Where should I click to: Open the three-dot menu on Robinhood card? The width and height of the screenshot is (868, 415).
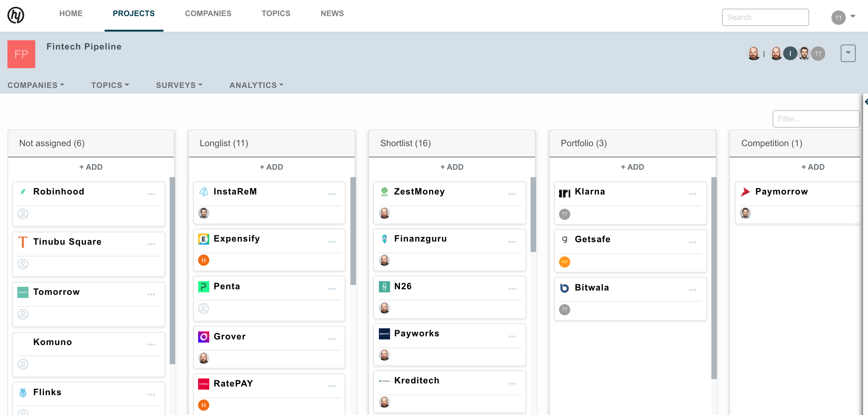click(151, 194)
